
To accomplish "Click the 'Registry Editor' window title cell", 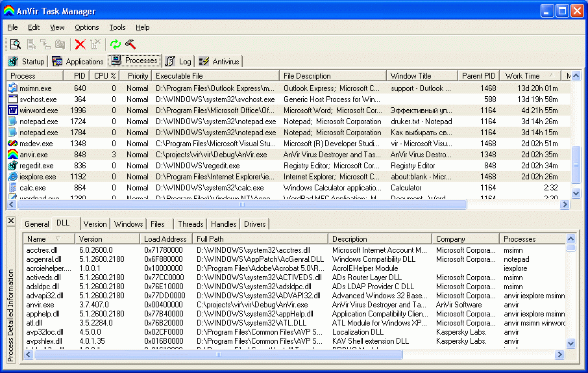I will click(x=413, y=166).
